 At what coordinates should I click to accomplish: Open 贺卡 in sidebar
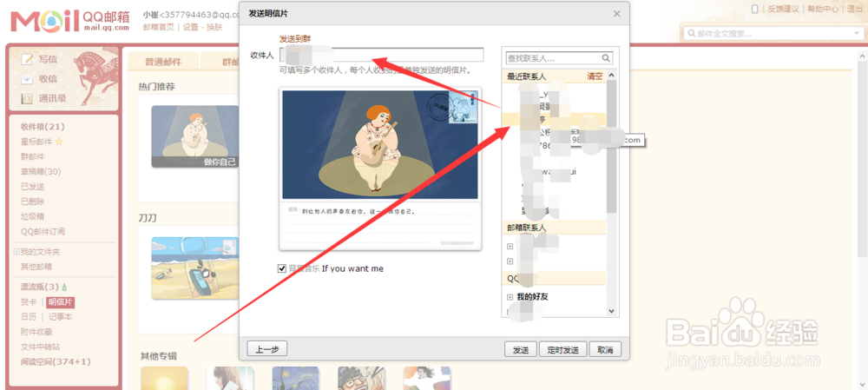(x=29, y=302)
